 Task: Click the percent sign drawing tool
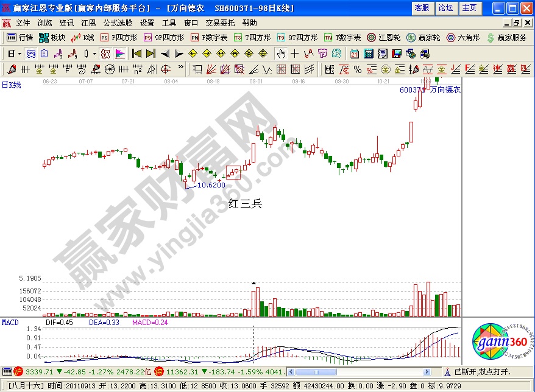click(357, 69)
